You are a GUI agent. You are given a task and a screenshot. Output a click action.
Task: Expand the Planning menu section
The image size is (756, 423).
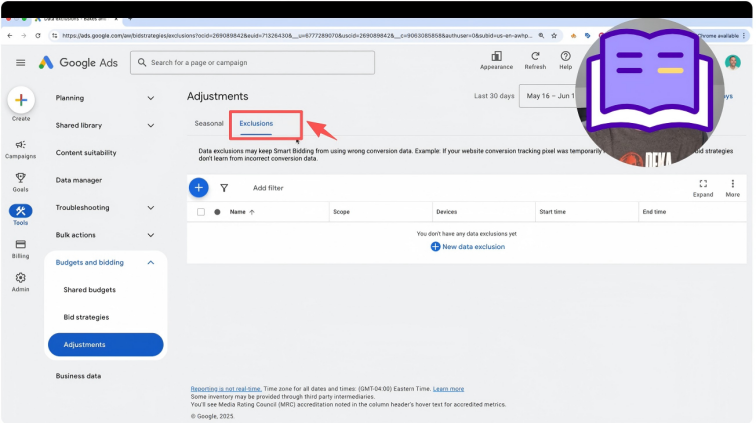150,98
